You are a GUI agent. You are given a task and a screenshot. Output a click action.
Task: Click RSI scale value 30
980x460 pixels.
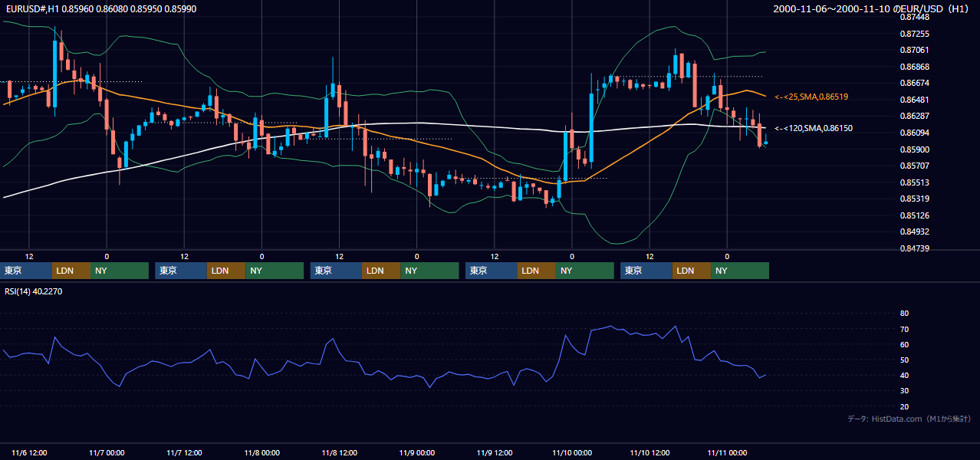click(x=904, y=391)
